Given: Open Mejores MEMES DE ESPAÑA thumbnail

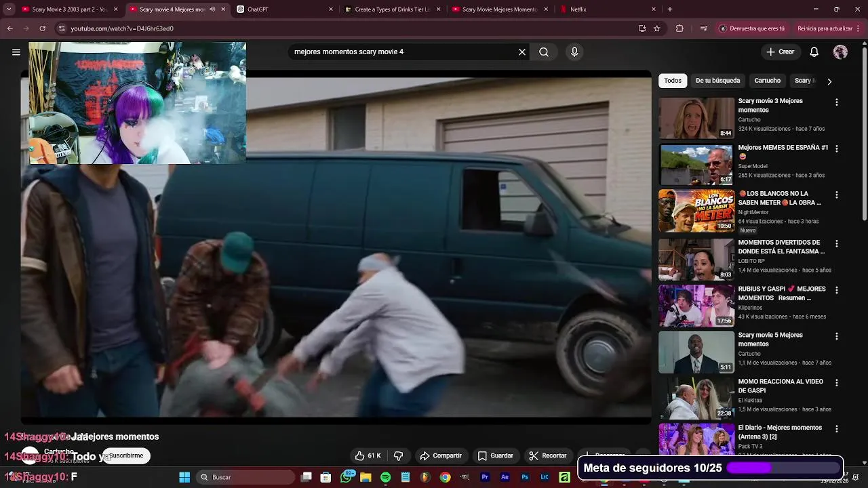Looking at the screenshot, I should pos(696,165).
